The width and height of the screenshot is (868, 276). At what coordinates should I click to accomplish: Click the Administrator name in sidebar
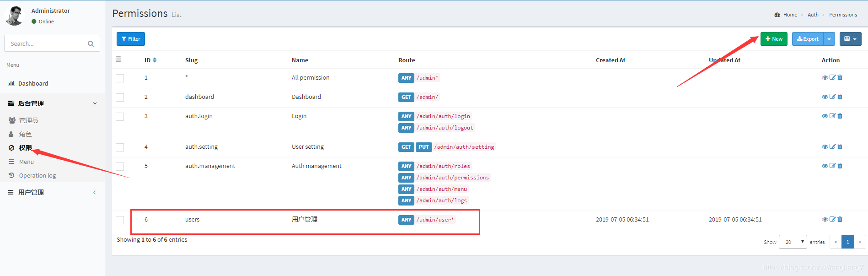click(51, 11)
